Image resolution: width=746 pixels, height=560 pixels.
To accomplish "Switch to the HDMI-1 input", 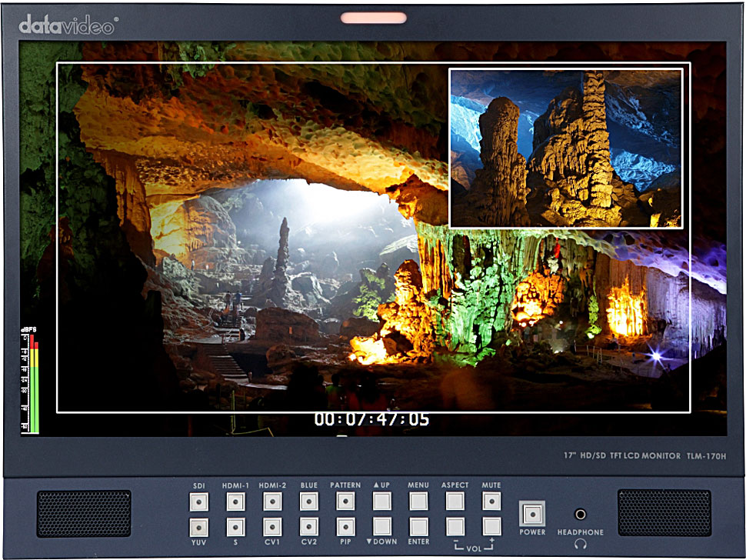I will 235,502.
